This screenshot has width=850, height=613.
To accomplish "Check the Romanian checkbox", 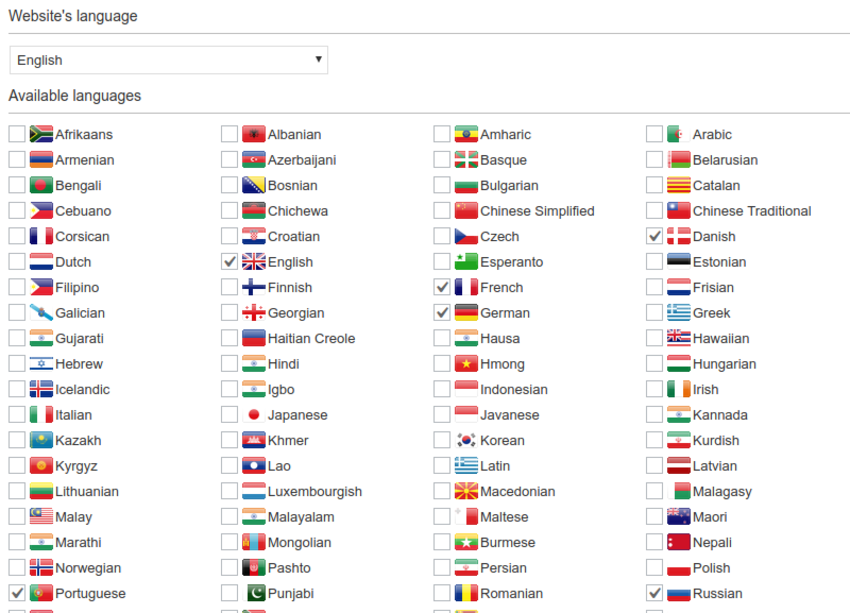I will pos(442,592).
